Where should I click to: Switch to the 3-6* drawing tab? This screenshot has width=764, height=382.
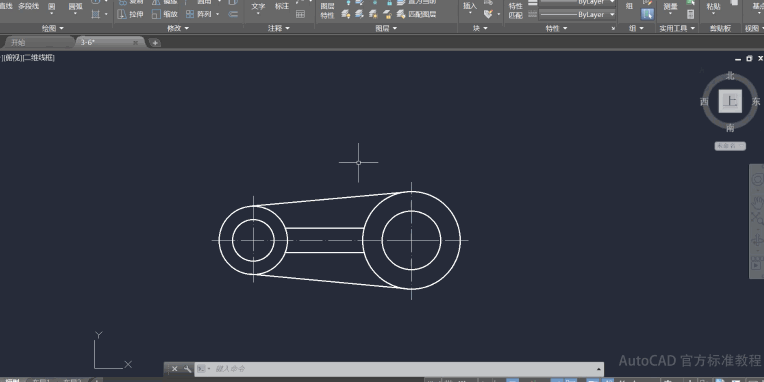click(89, 42)
